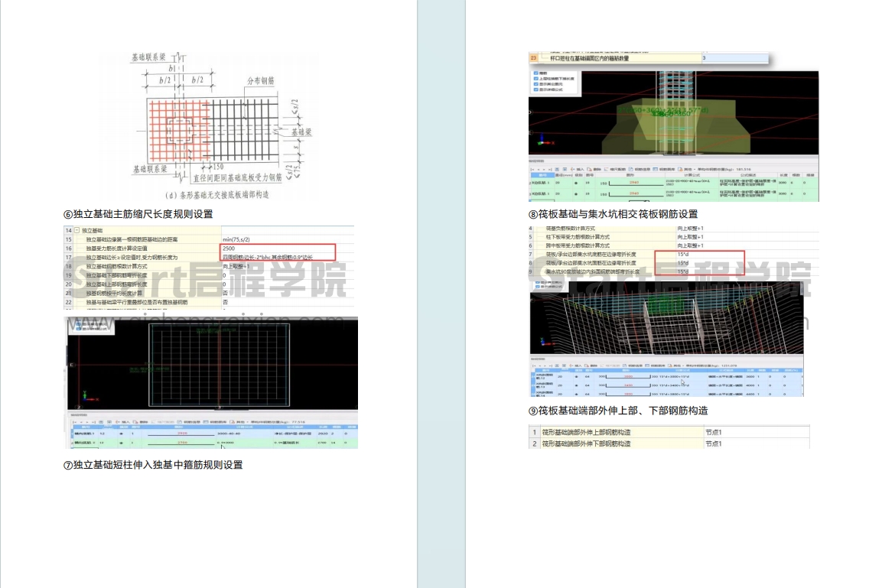Select 节点1 for 筏形基础端部外伸下部钢筋构造
Viewport: 882px width, 588px height.
tap(759, 443)
